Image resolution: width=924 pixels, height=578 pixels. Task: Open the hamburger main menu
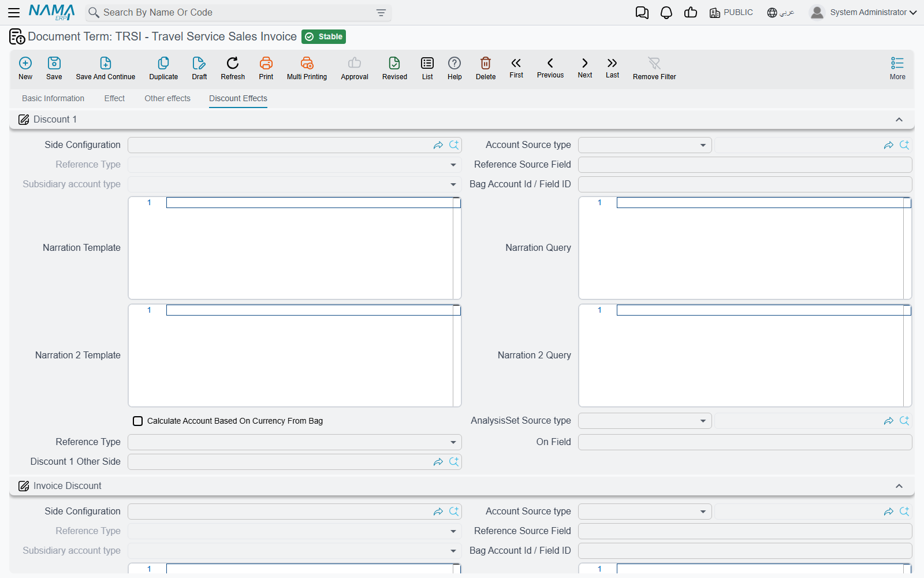[14, 12]
